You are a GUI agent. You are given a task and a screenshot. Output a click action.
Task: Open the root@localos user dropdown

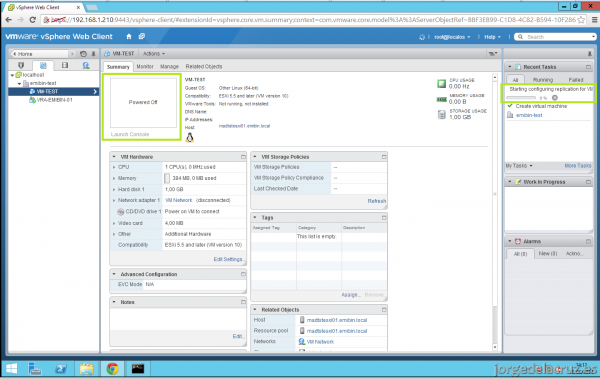point(452,37)
